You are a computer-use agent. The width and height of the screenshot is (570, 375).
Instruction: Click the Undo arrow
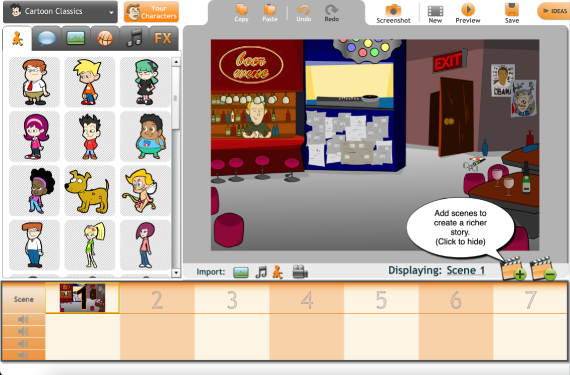[303, 10]
